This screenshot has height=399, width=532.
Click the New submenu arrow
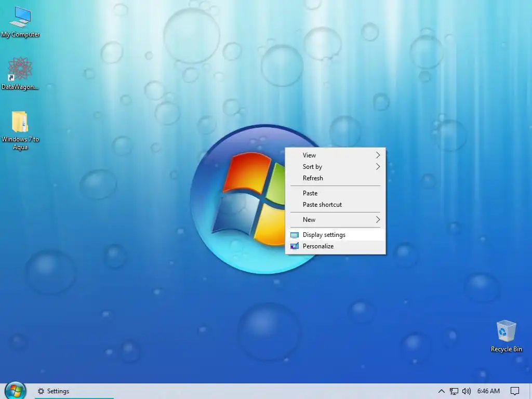click(378, 220)
